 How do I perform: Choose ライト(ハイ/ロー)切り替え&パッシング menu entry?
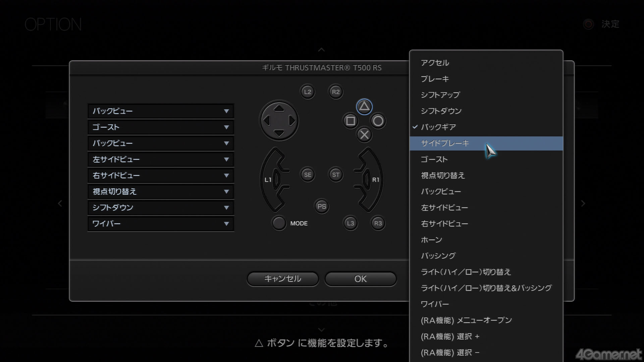coord(486,288)
